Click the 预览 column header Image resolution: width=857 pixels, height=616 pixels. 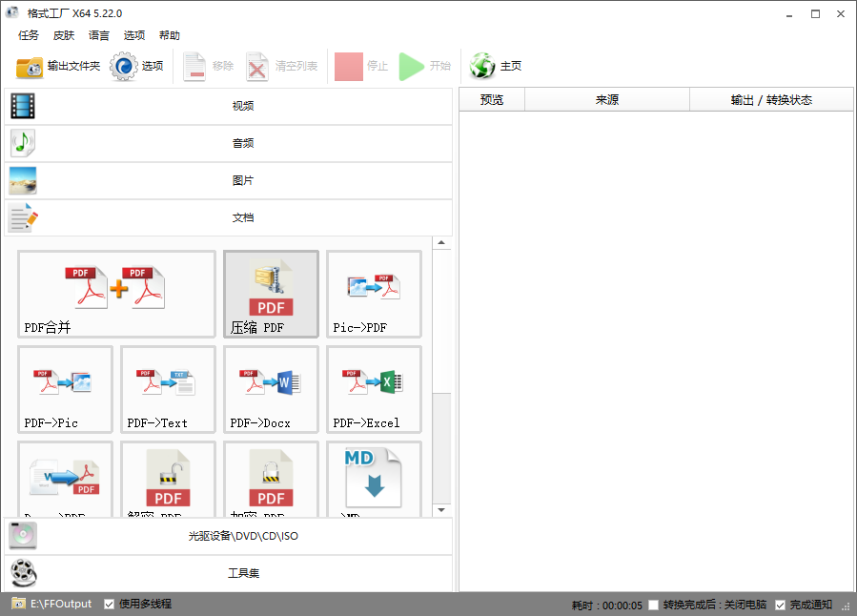coord(492,100)
